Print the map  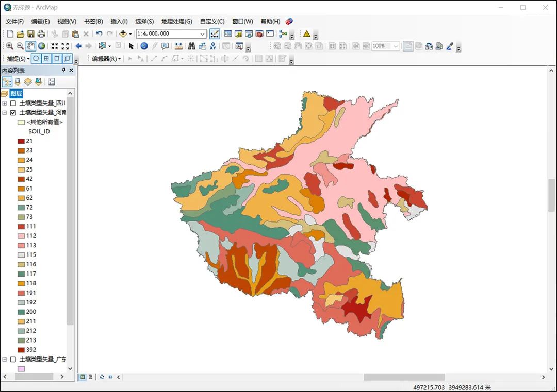coord(41,33)
